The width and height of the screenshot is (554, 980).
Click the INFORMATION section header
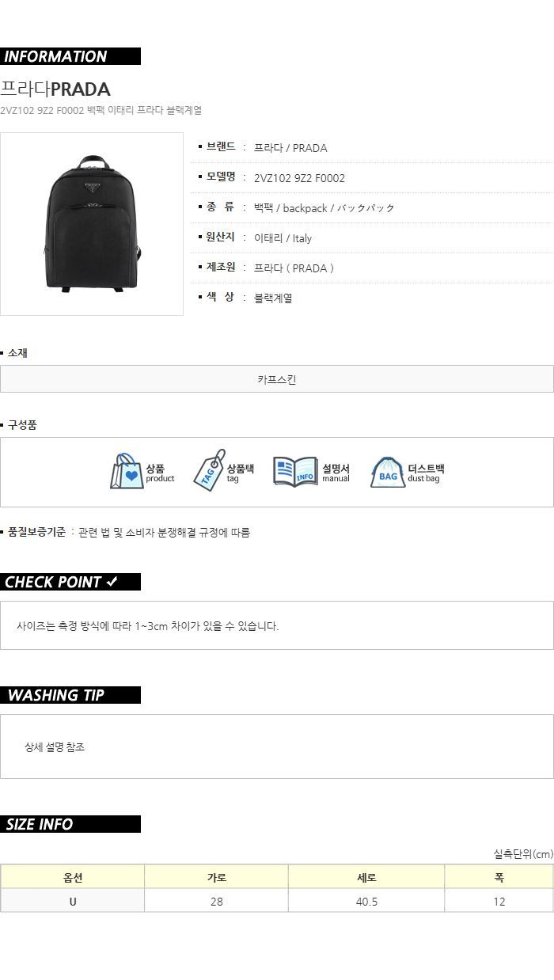(70, 56)
